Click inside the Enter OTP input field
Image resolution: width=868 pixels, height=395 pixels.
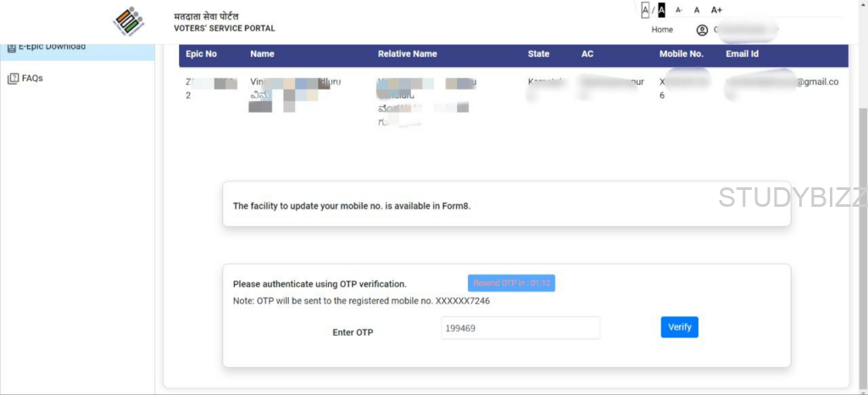pos(520,328)
